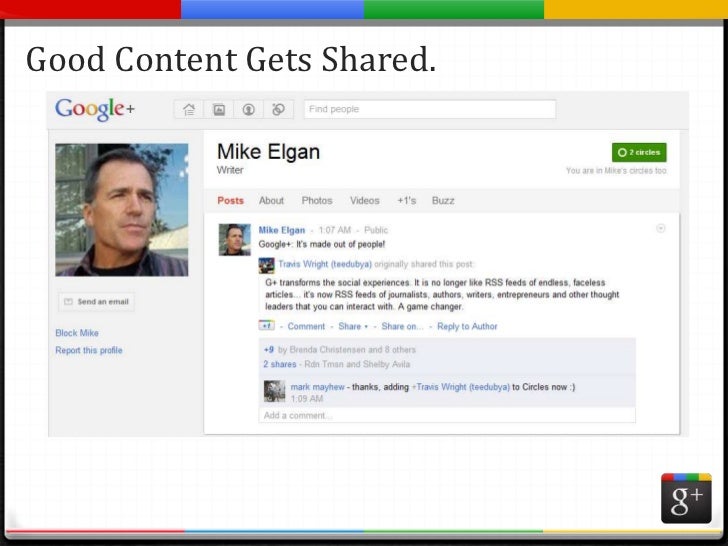This screenshot has width=728, height=546.
Task: Click 'Google+: It's made out of people!' text
Action: [x=322, y=244]
